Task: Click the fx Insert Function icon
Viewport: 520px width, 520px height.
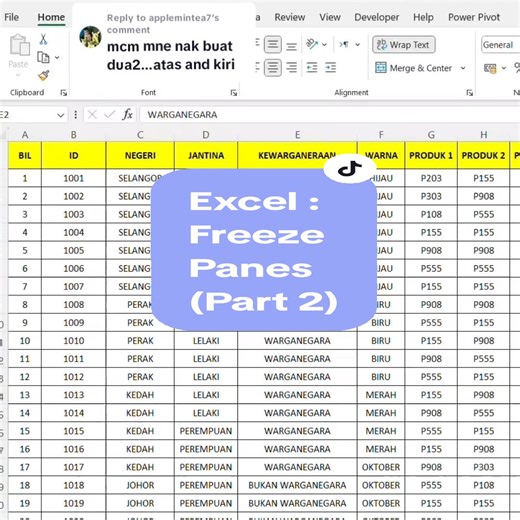Action: (x=127, y=115)
